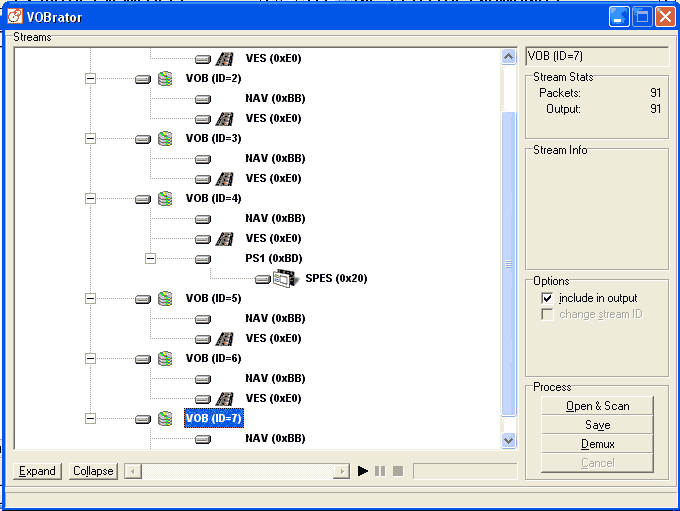Collapse the PS1 (0xBD) tree node

pos(150,259)
